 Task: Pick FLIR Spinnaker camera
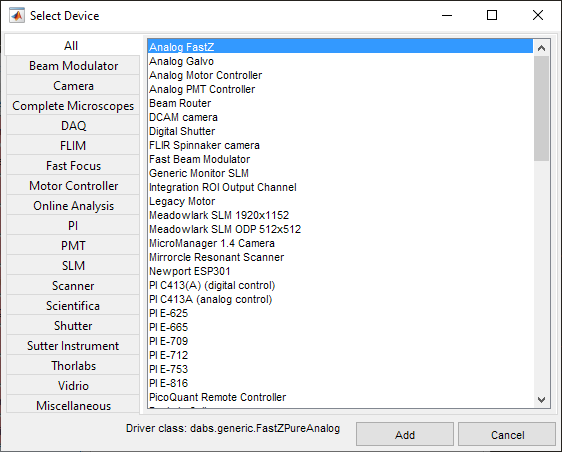(x=340, y=145)
